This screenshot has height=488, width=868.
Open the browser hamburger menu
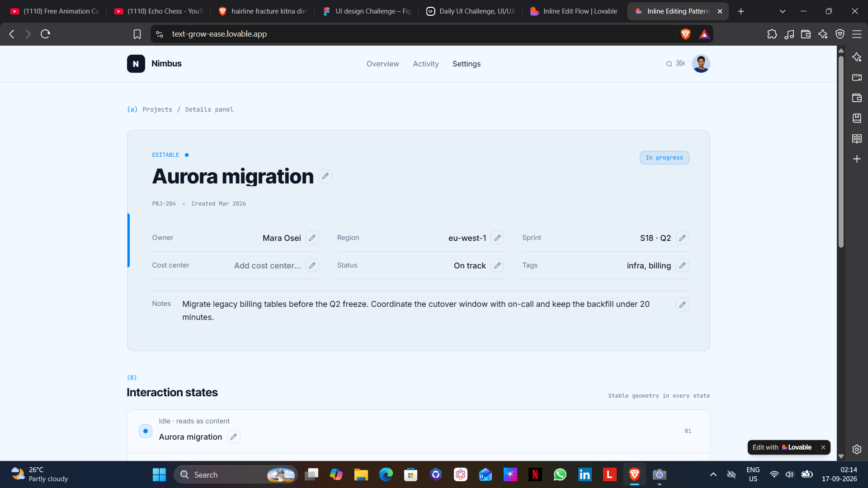(857, 34)
